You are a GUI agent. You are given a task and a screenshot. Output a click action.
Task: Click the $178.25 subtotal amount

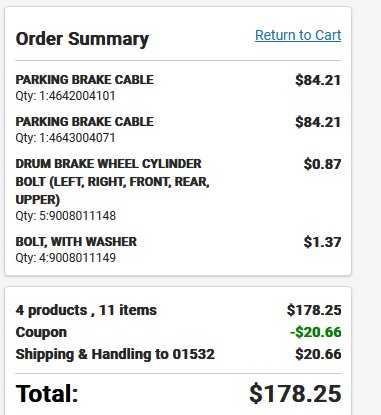click(x=314, y=310)
